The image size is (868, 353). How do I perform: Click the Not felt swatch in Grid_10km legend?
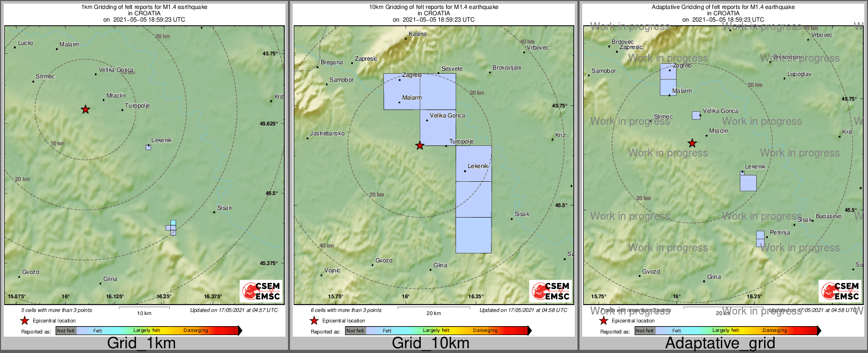[x=355, y=330]
